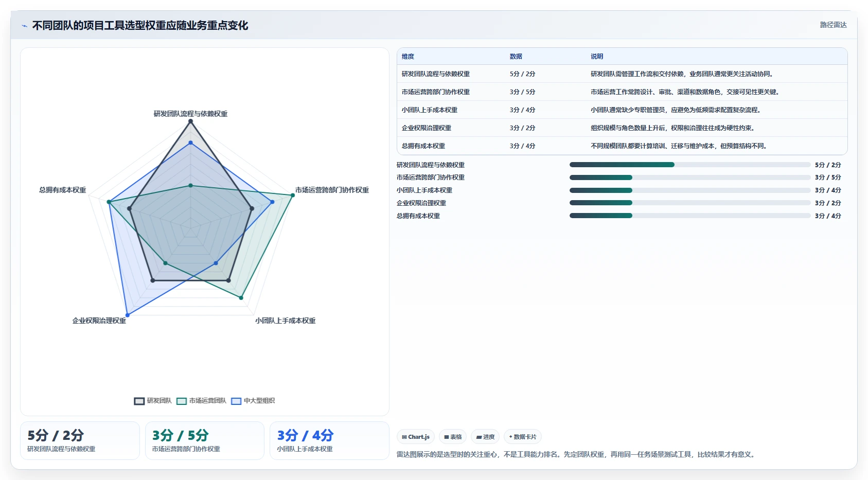868x480 pixels.
Task: Click the table cell 研发团队流程与依赖权重
Action: pos(436,74)
